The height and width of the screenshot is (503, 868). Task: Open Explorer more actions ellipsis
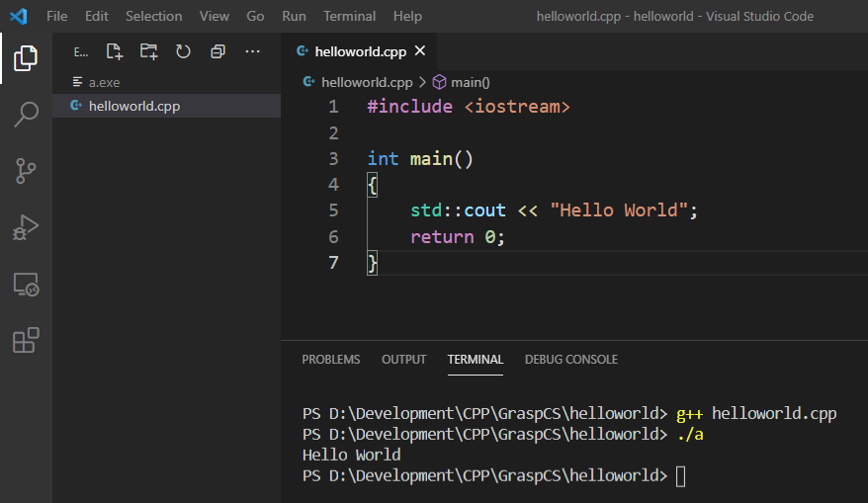point(252,51)
